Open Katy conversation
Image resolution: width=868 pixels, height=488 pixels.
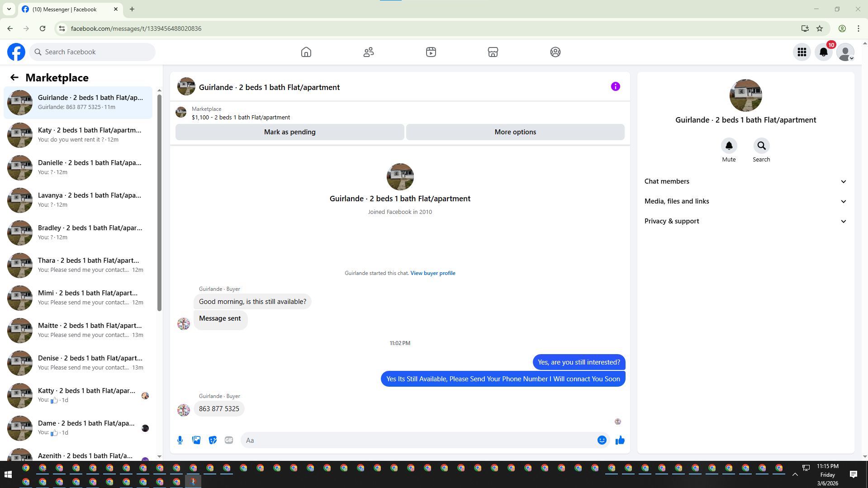pyautogui.click(x=78, y=135)
